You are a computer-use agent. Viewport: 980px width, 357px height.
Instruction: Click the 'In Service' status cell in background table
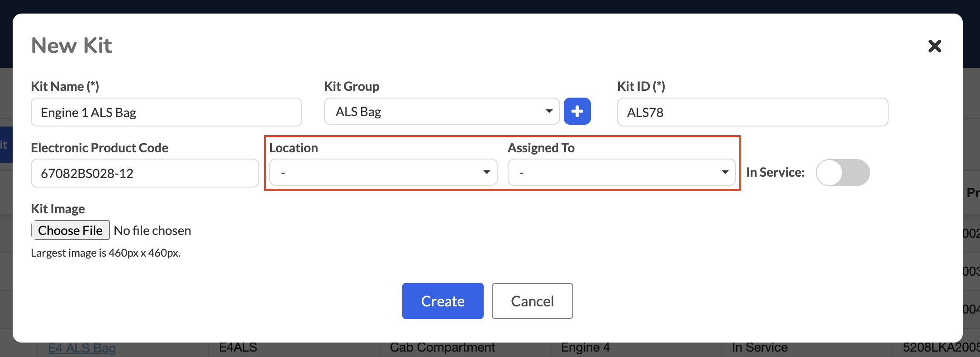click(760, 348)
